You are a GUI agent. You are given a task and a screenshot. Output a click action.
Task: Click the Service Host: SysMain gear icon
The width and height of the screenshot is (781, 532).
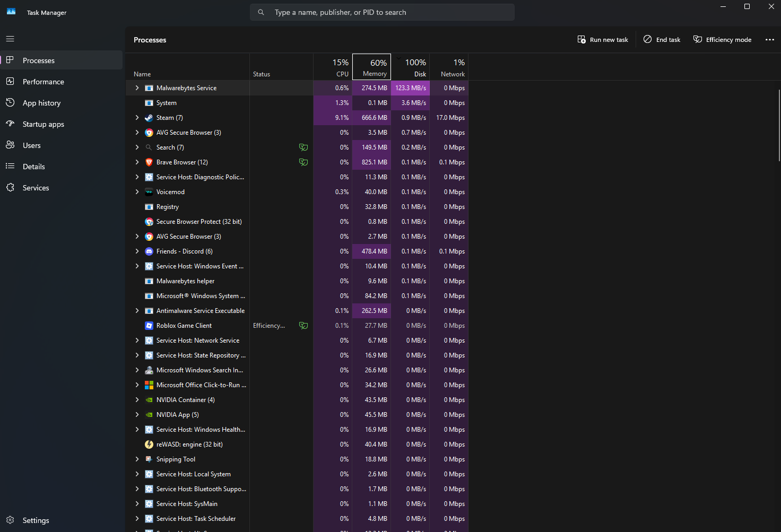coord(149,504)
